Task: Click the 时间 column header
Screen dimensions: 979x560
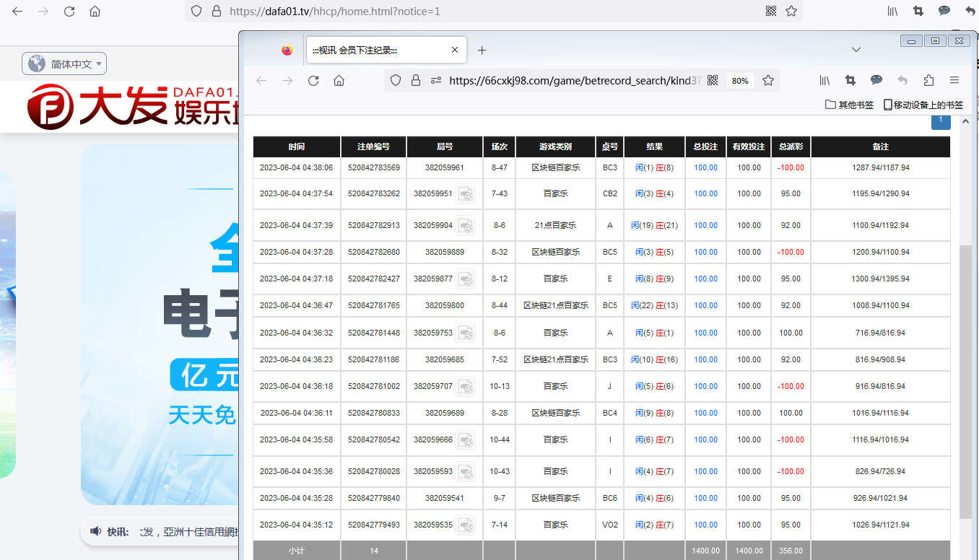Action: tap(296, 146)
